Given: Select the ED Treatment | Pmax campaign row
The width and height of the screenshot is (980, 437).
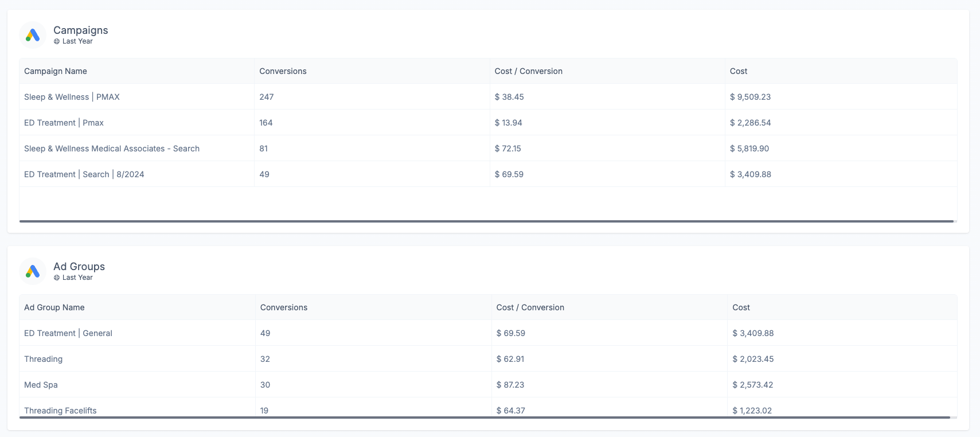Looking at the screenshot, I should (488, 123).
